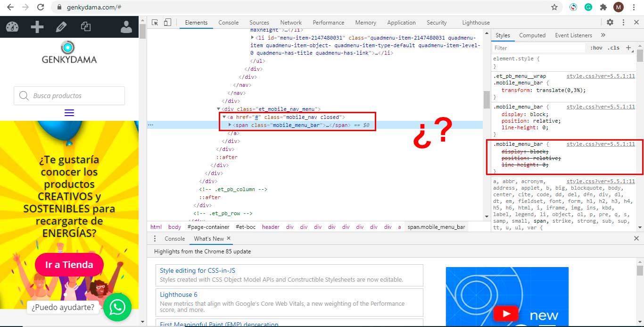Go forward with the browser forward arrow
Screen dimensions: 644x327
point(25,7)
